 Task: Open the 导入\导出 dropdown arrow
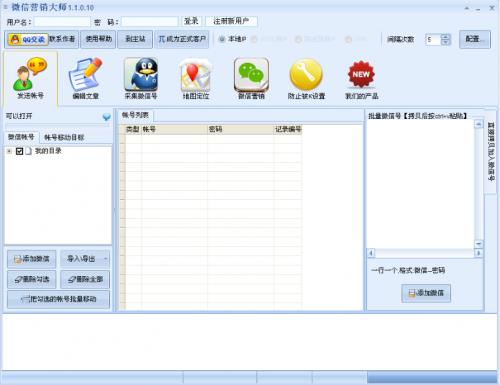click(x=105, y=259)
